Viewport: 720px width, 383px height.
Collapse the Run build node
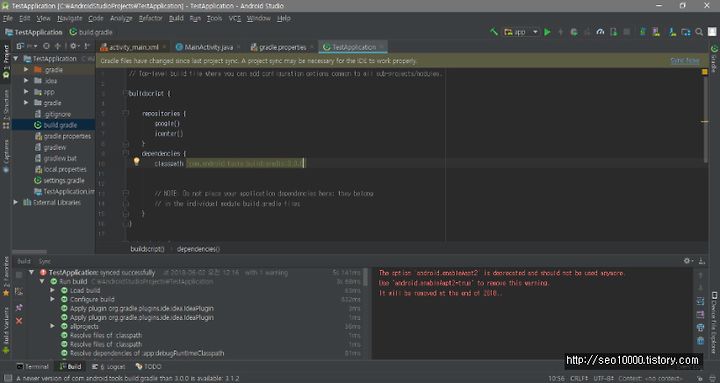point(42,281)
